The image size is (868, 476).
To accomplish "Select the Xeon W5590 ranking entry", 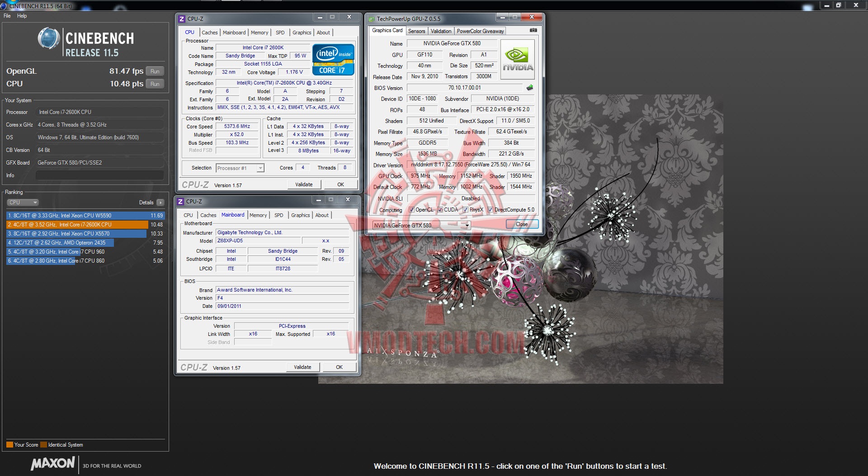I will point(85,216).
